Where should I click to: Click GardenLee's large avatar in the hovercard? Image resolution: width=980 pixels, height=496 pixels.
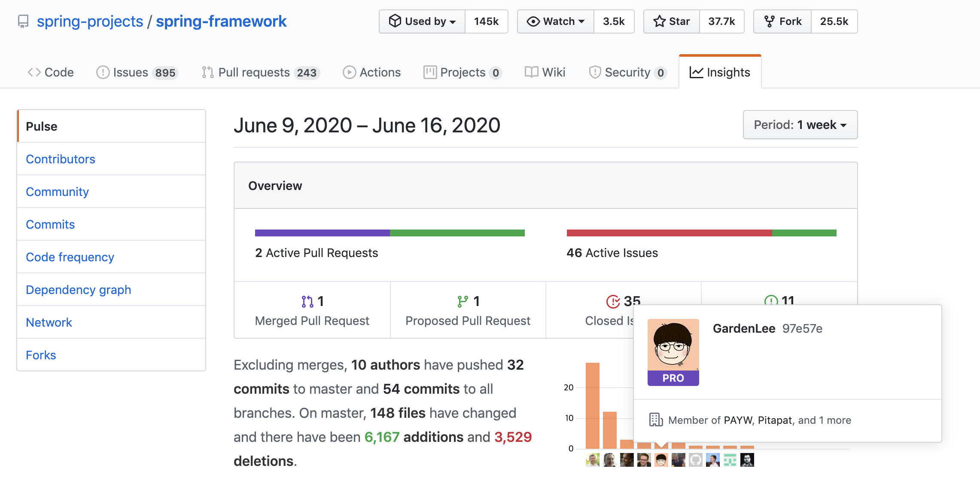(673, 345)
